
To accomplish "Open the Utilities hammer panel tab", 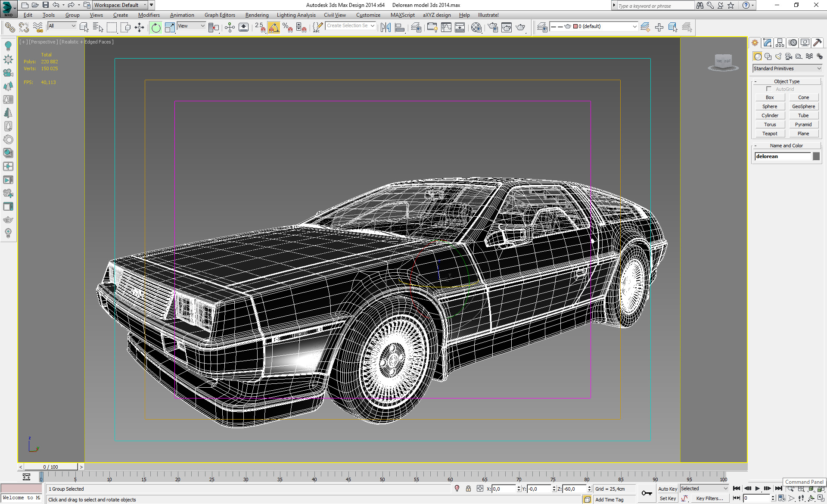I will pos(818,43).
